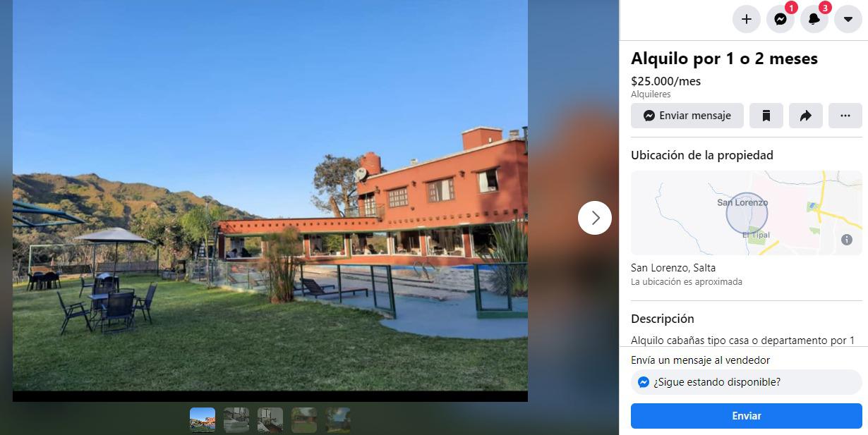This screenshot has height=435, width=868.
Task: Show next photo with arrow
Action: 595,218
